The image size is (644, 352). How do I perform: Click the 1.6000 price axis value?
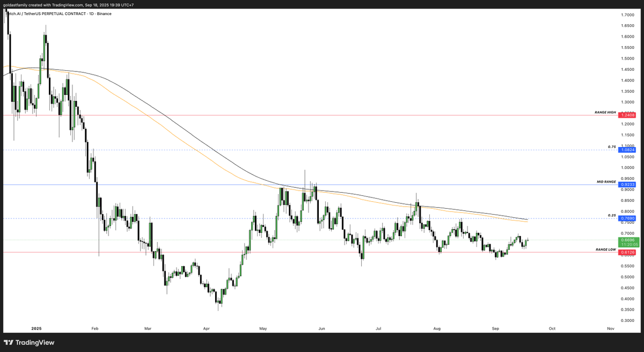tap(628, 36)
